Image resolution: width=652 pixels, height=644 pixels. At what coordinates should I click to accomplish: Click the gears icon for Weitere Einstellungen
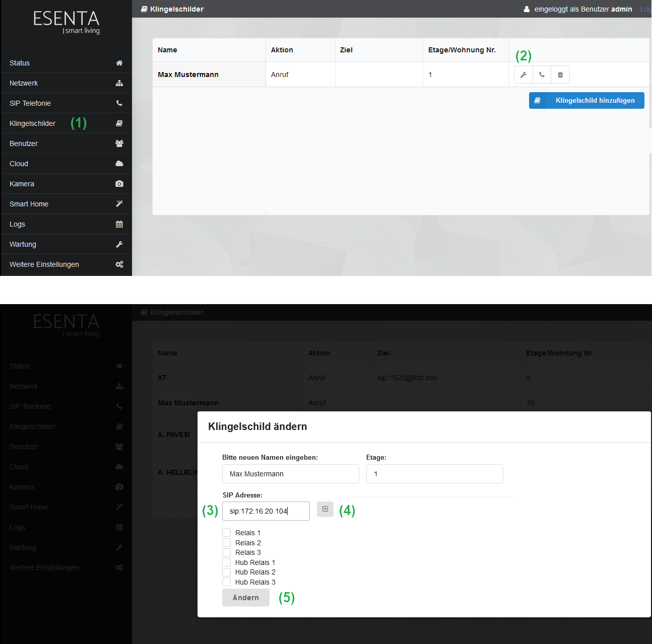(119, 264)
